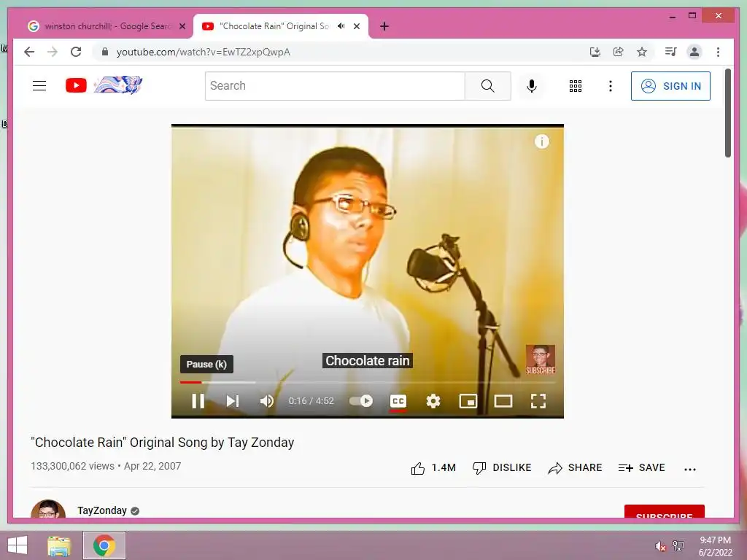
Task: View site information lock icon
Action: pos(105,52)
